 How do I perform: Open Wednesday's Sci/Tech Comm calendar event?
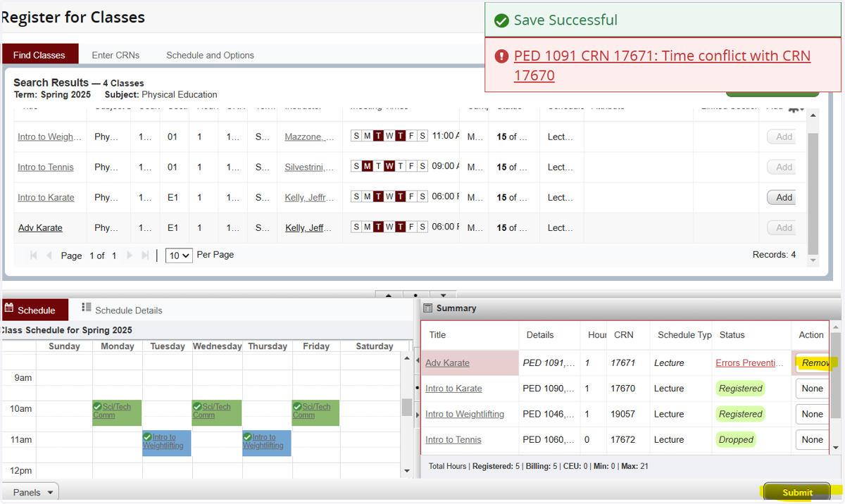click(217, 412)
